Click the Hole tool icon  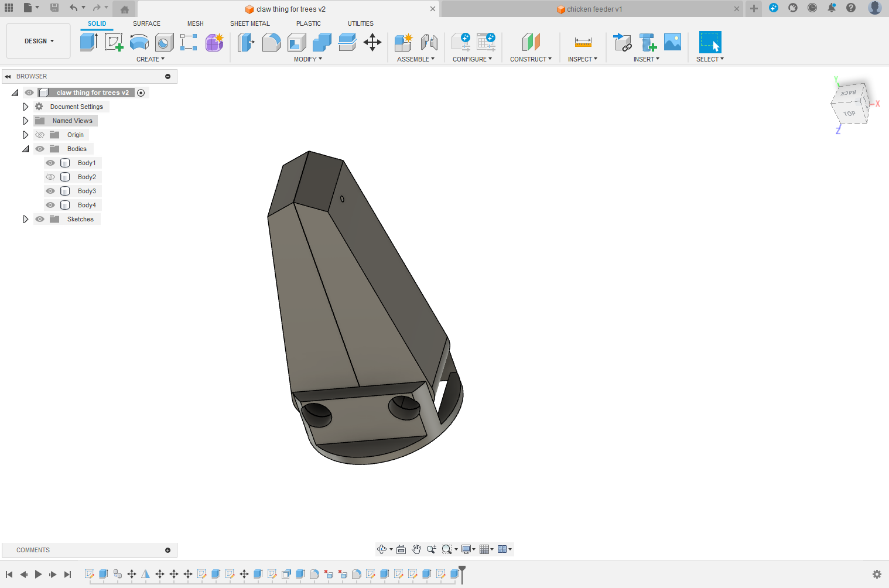[164, 42]
